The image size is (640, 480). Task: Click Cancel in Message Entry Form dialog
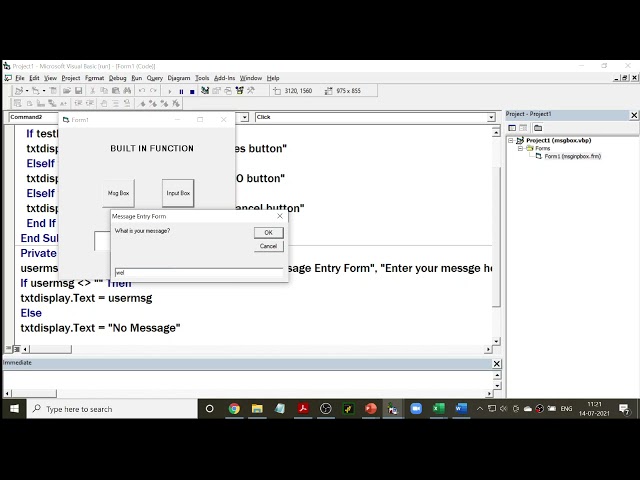tap(268, 246)
